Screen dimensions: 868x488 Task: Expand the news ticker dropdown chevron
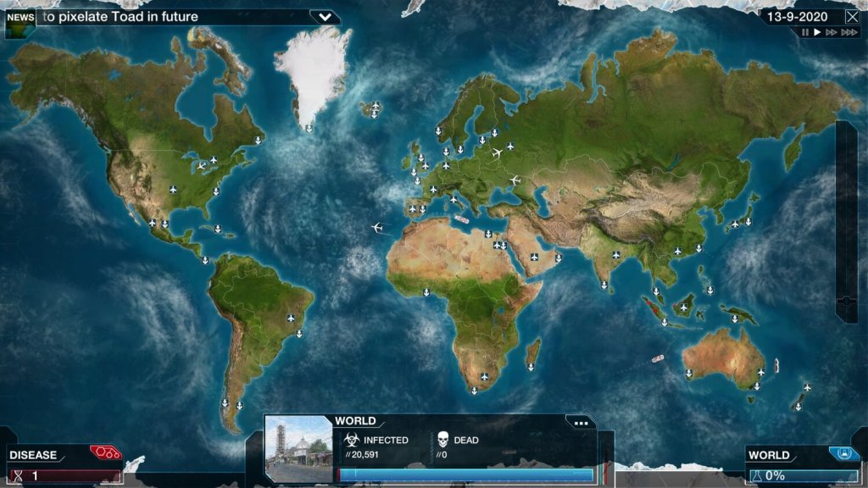coord(325,16)
